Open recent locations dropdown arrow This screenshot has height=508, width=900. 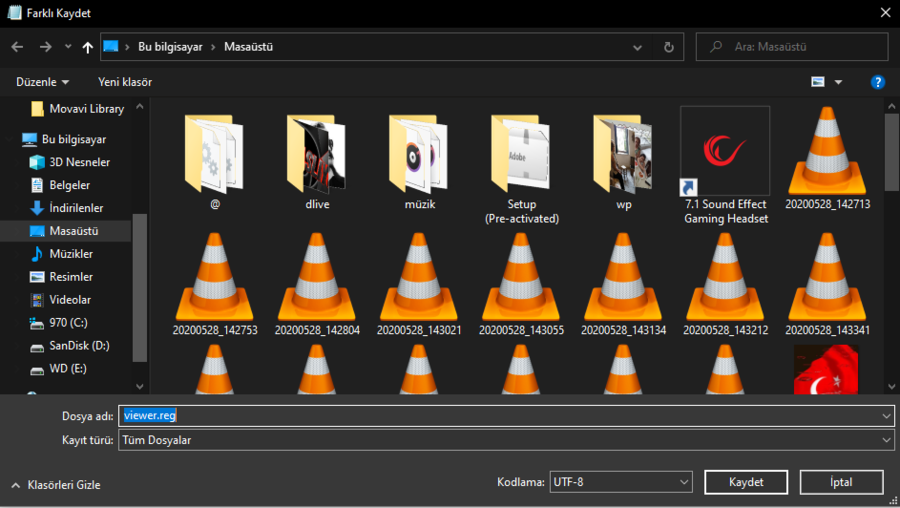pos(68,47)
